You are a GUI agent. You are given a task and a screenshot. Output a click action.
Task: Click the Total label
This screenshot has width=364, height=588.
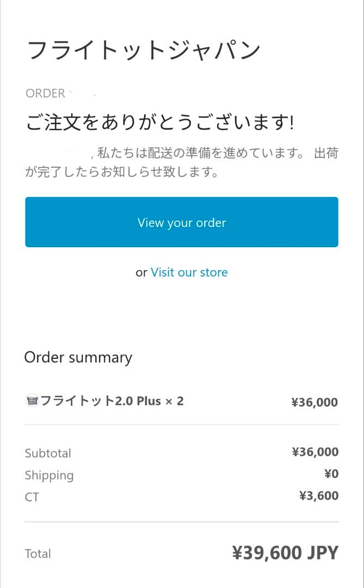click(38, 553)
